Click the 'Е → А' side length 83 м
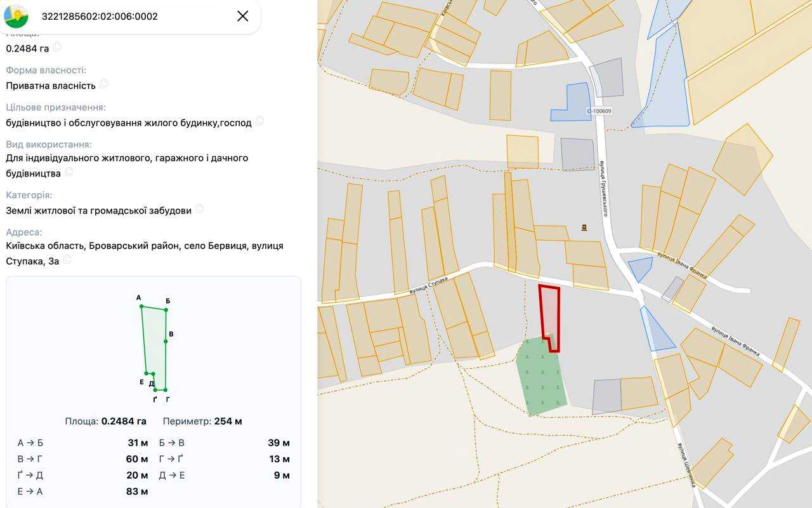The height and width of the screenshot is (508, 812). 137,491
